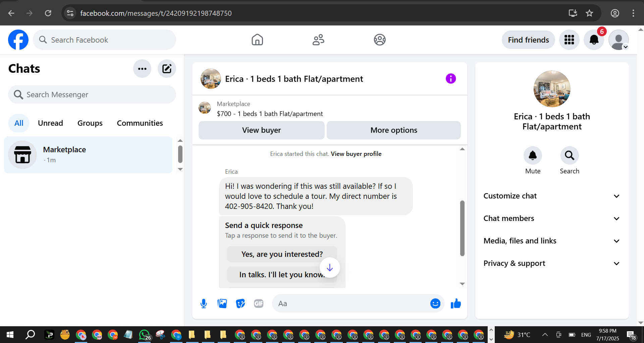Focus the Search Facebook field

104,40
